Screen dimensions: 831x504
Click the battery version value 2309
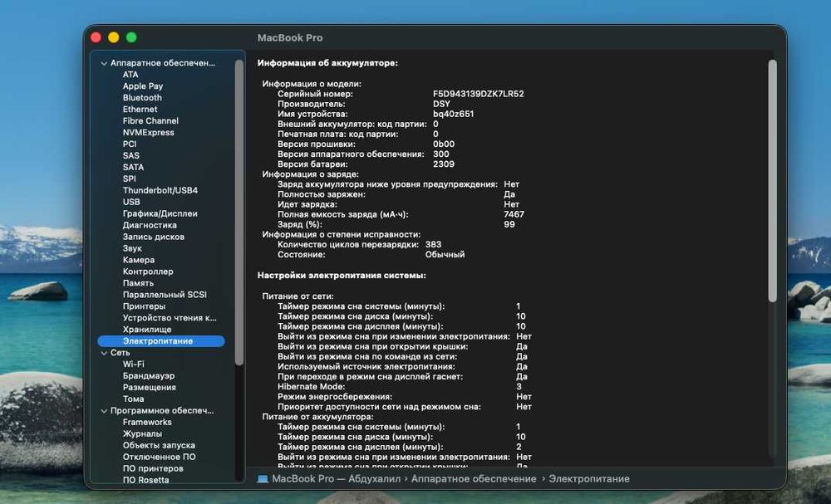pos(443,164)
